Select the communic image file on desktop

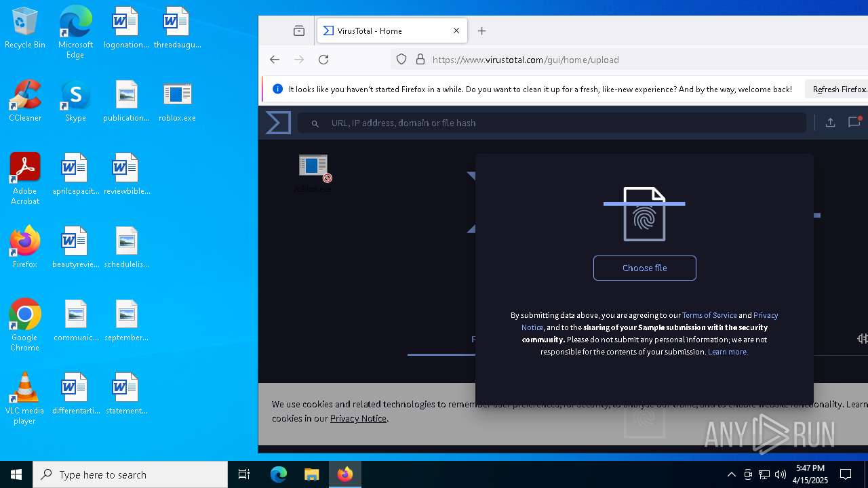tap(75, 321)
